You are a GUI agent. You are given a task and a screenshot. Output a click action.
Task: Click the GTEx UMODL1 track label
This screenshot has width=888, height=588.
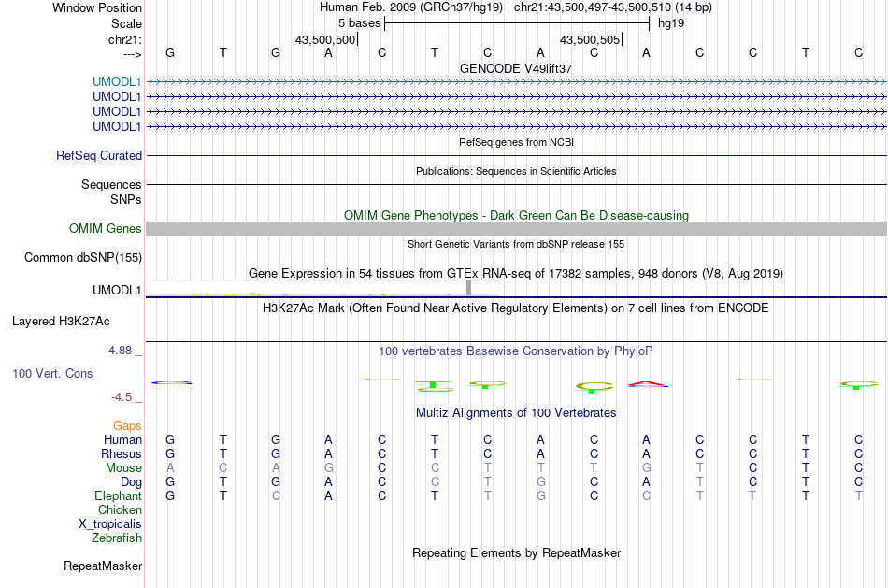click(117, 290)
